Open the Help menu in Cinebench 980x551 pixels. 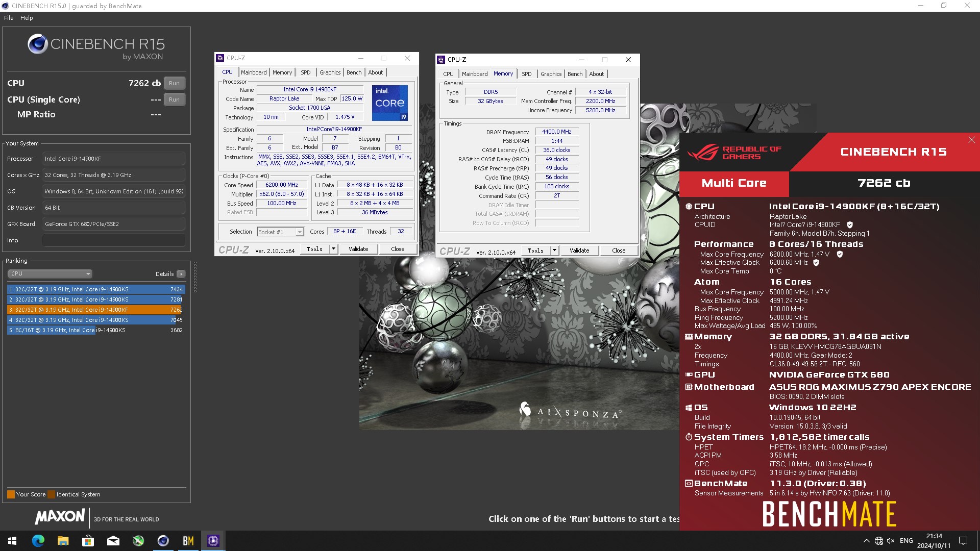[27, 18]
